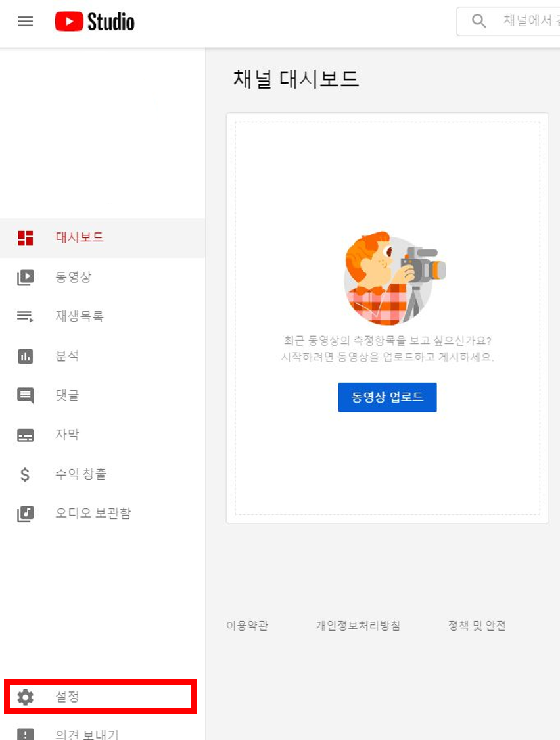
Task: Go to the 동영상 menu label
Action: point(73,276)
